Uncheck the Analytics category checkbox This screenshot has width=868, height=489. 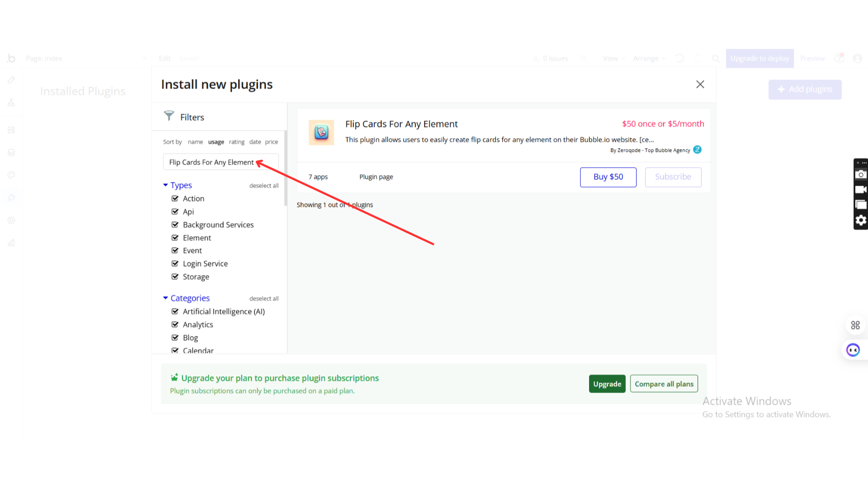coord(175,324)
